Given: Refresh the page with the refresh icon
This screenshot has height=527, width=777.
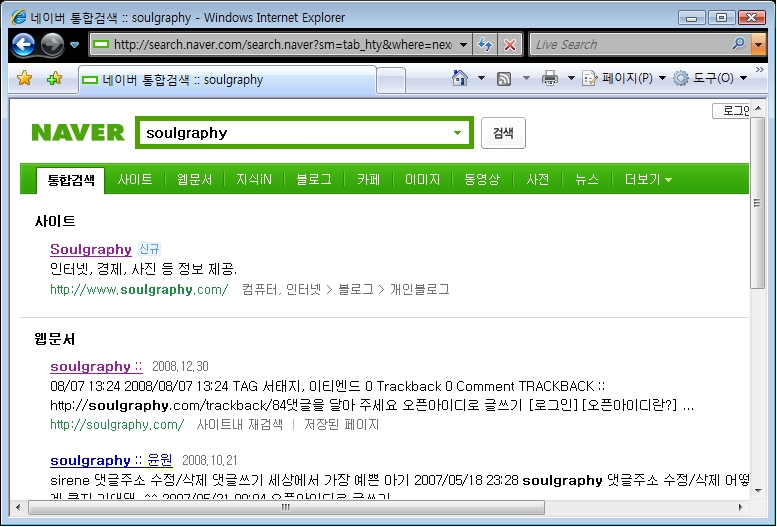Looking at the screenshot, I should point(485,45).
